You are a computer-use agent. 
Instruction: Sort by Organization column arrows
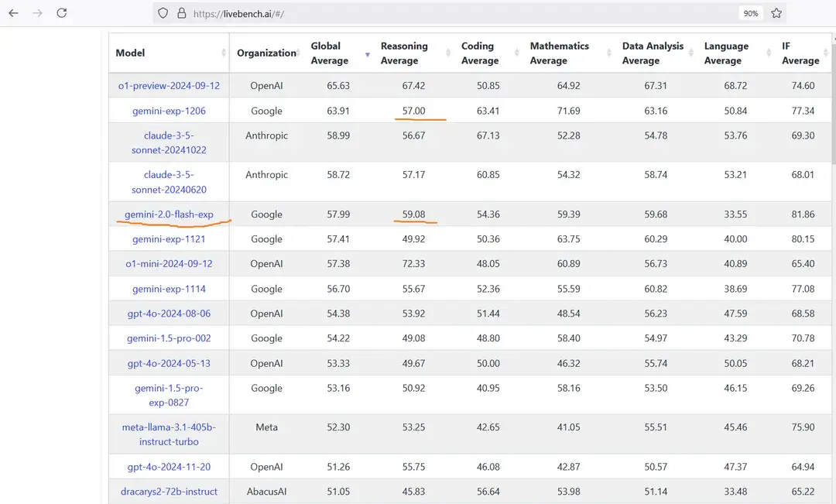click(x=299, y=53)
